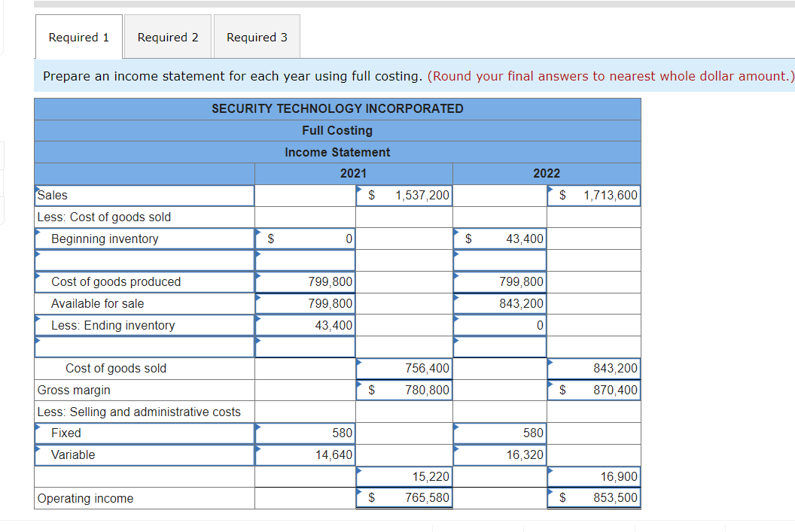Open the blank label dropdown below Beginning inventory

(145, 260)
